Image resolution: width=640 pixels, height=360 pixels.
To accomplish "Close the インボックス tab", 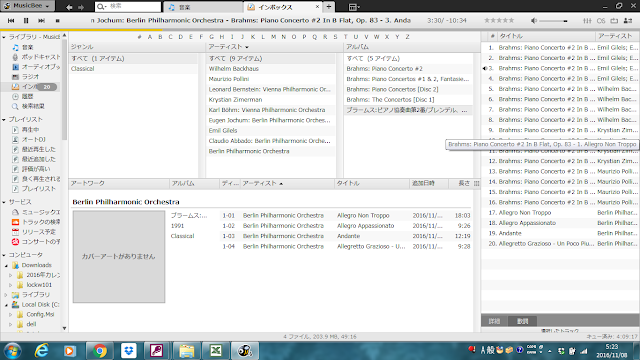I will pos(318,7).
